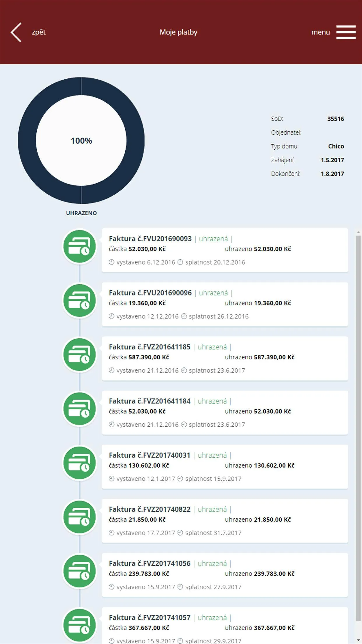
Task: Open Faktura č.FVU201690093 heading
Action: click(x=150, y=239)
